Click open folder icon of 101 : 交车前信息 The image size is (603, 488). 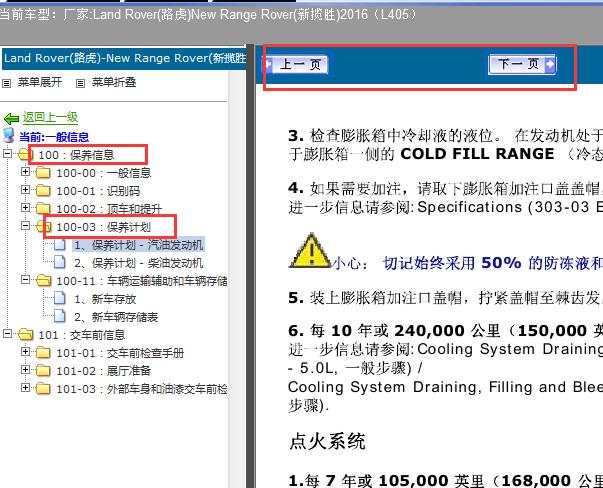[25, 335]
